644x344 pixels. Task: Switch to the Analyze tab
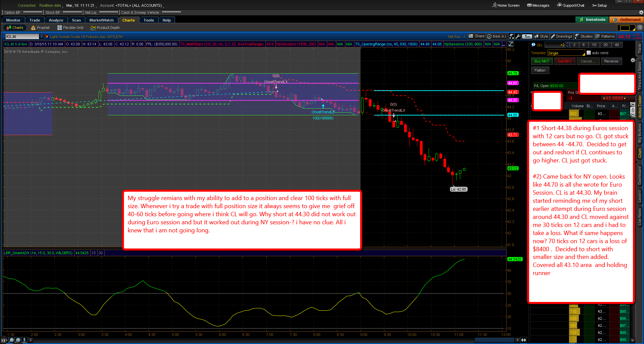[56, 20]
